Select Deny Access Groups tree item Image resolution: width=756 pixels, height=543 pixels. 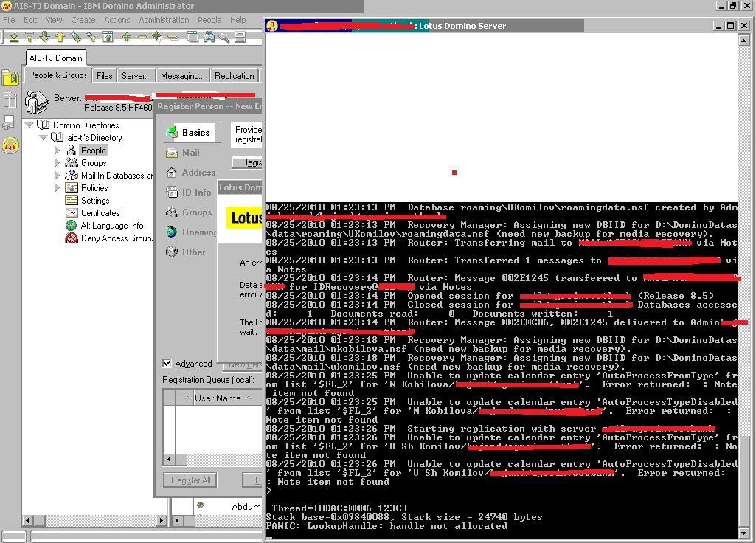coord(117,238)
